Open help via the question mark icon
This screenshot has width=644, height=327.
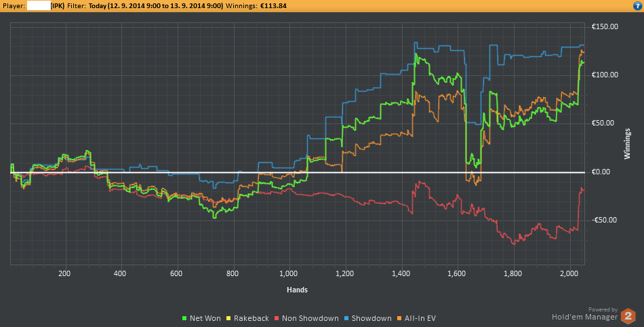[x=637, y=5]
